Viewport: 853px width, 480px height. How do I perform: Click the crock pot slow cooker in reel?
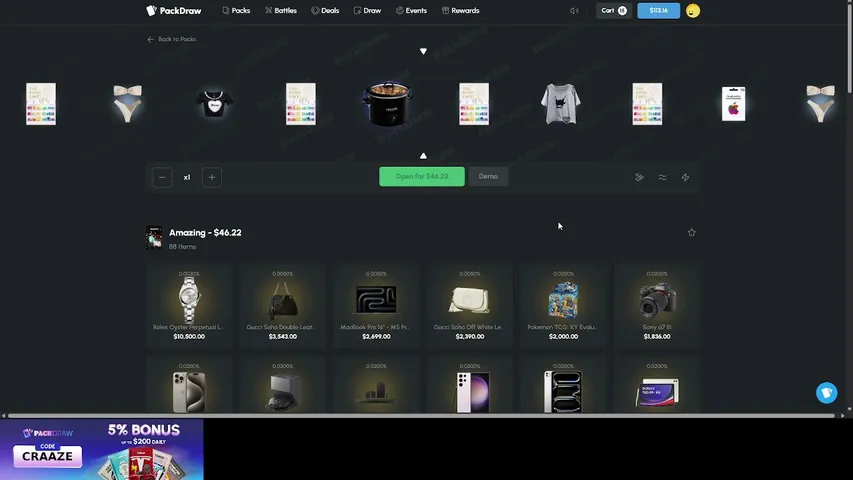[x=387, y=103]
